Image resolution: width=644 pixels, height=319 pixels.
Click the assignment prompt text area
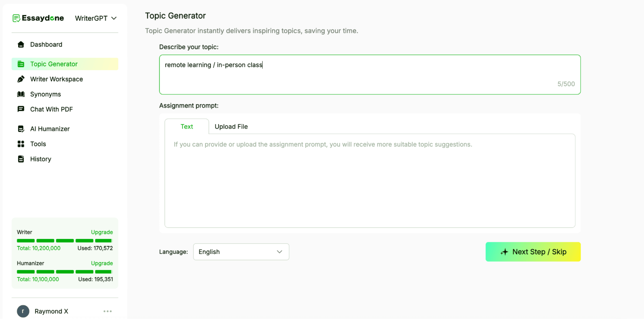pos(369,180)
